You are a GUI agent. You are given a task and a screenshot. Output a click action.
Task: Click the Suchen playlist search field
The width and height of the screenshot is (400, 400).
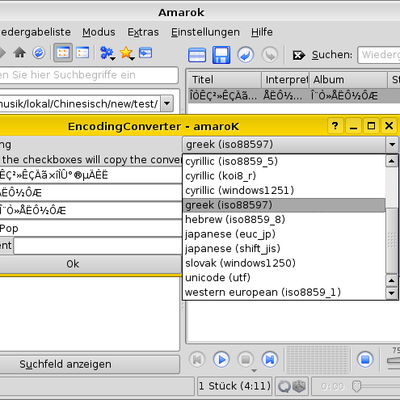379,55
